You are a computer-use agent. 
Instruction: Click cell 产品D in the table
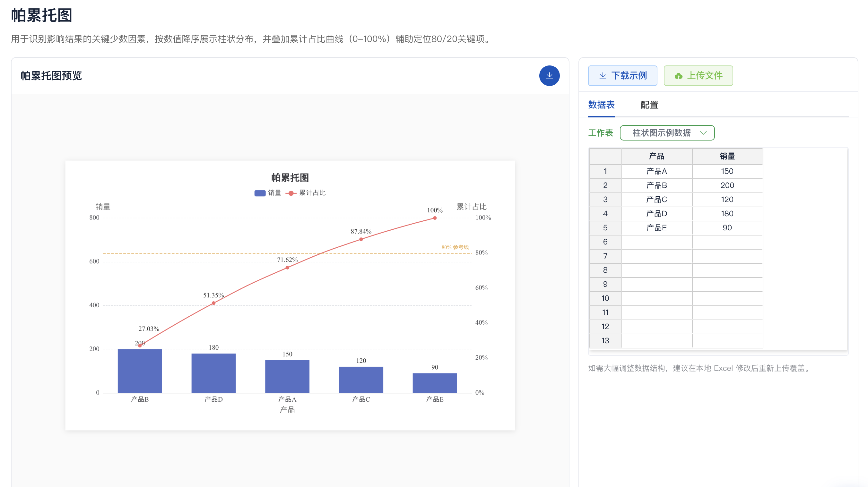[657, 214]
